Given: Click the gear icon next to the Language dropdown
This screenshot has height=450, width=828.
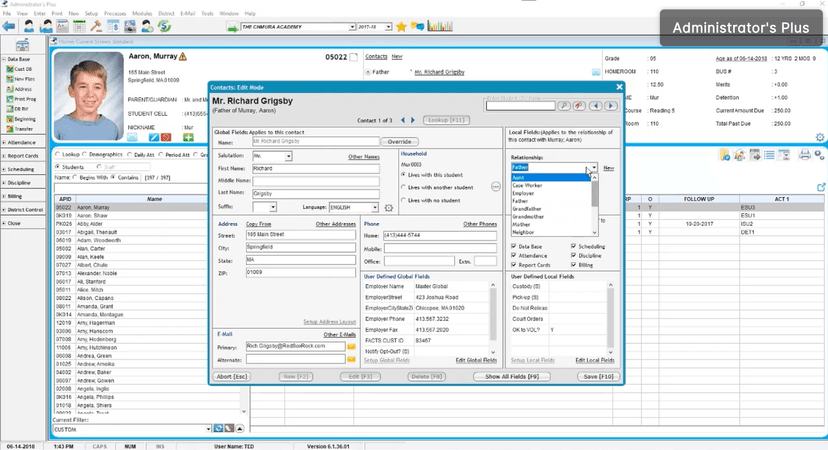Looking at the screenshot, I should pyautogui.click(x=389, y=208).
